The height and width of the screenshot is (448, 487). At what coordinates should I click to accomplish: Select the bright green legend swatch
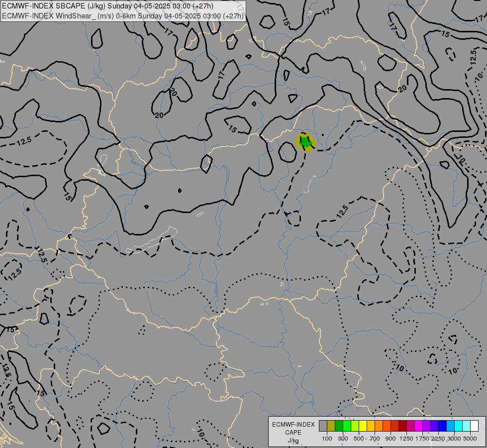347,426
